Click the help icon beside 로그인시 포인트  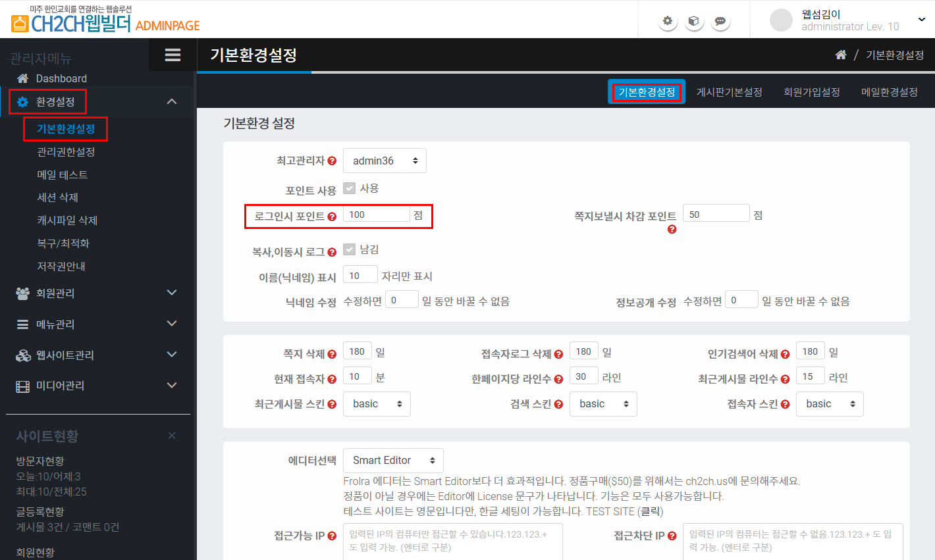[332, 216]
